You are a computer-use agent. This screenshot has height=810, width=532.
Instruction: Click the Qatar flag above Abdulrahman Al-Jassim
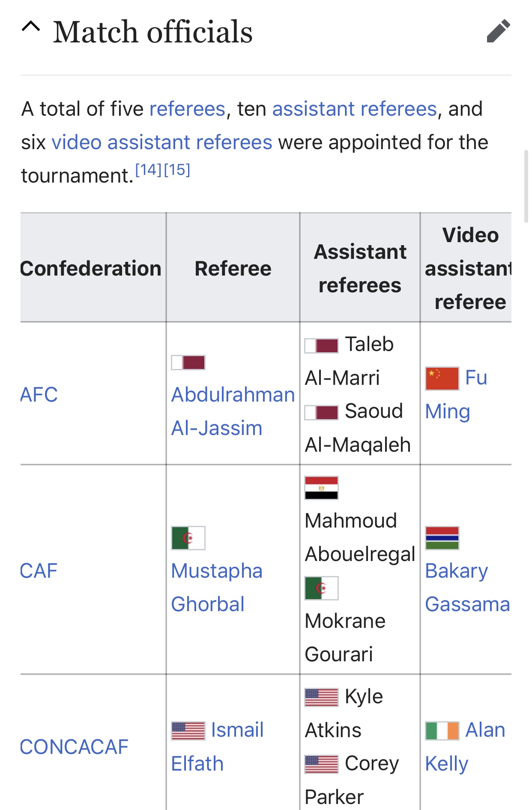188,363
